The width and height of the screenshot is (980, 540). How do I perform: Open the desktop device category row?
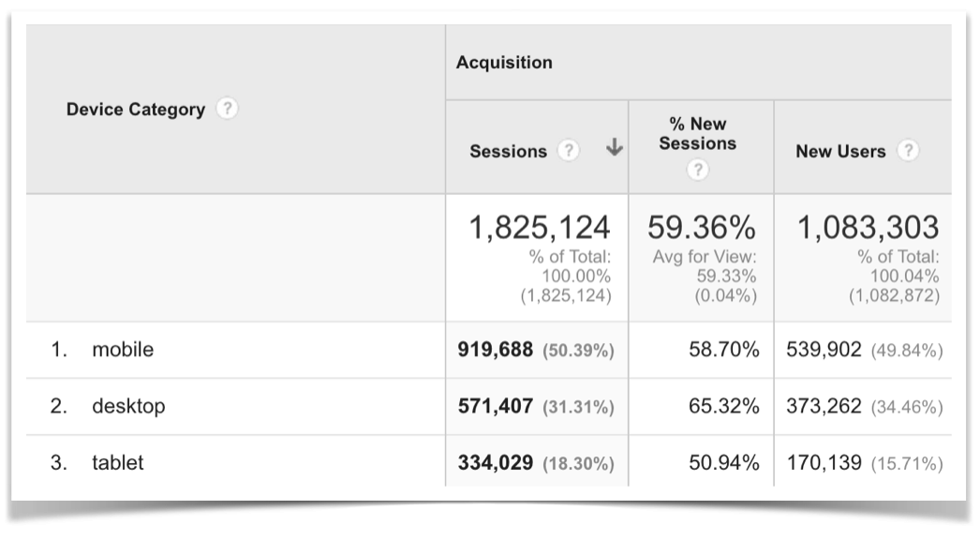click(x=128, y=407)
